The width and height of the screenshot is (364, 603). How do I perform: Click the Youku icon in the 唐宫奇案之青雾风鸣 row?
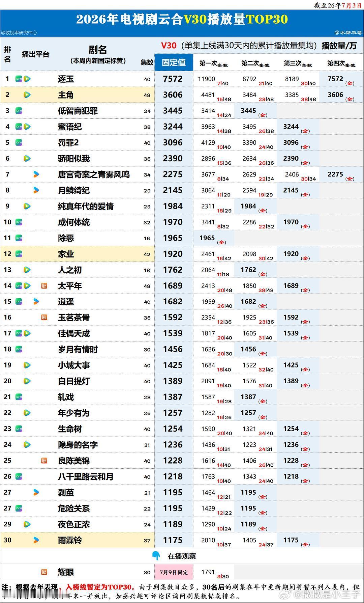tap(36, 174)
